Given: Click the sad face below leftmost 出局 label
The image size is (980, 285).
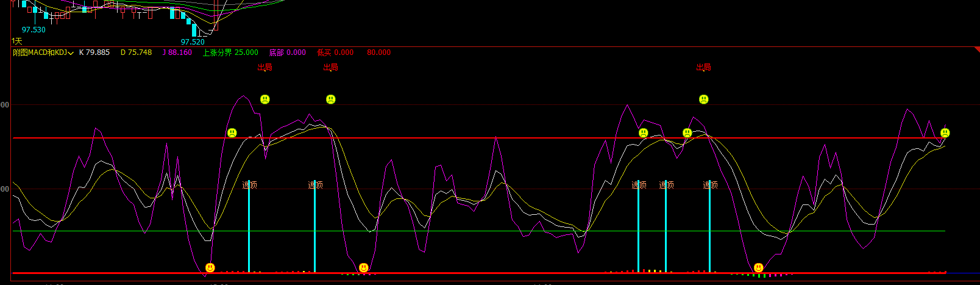Looking at the screenshot, I should 265,99.
